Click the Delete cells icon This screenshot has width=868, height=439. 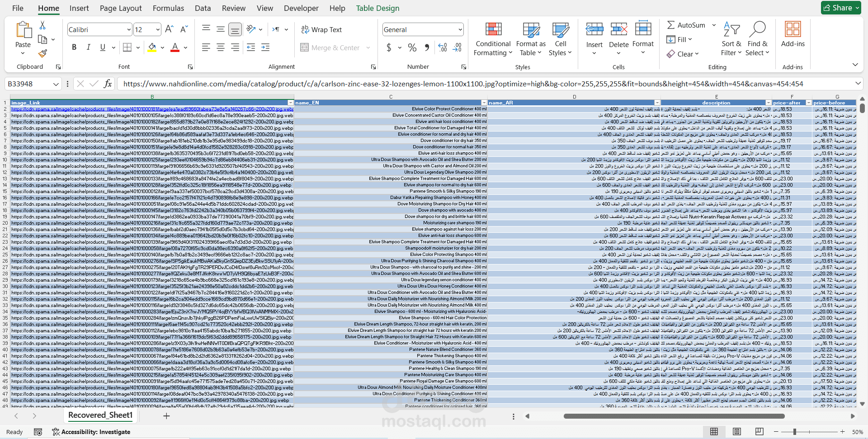619,29
